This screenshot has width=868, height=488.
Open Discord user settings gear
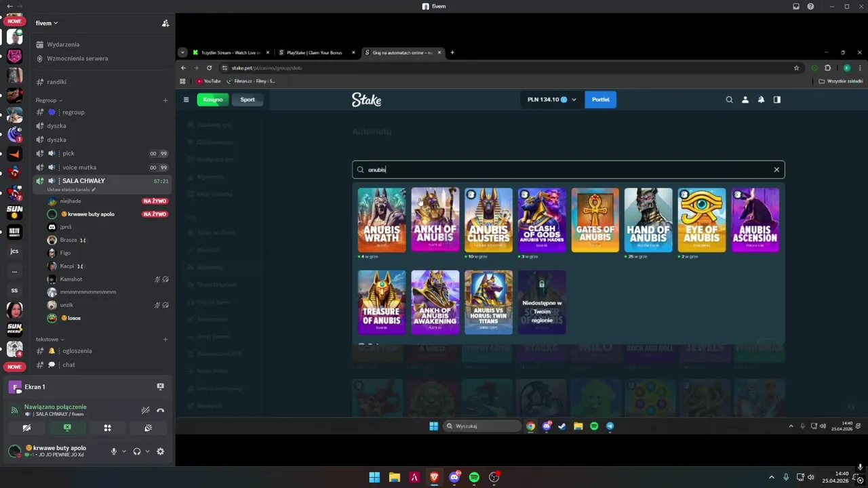pos(160,451)
